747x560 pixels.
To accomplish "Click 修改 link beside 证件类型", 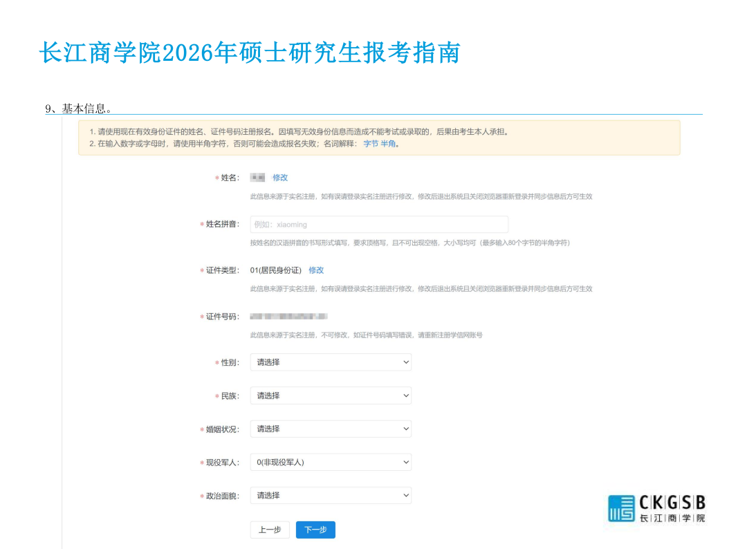I will click(316, 270).
